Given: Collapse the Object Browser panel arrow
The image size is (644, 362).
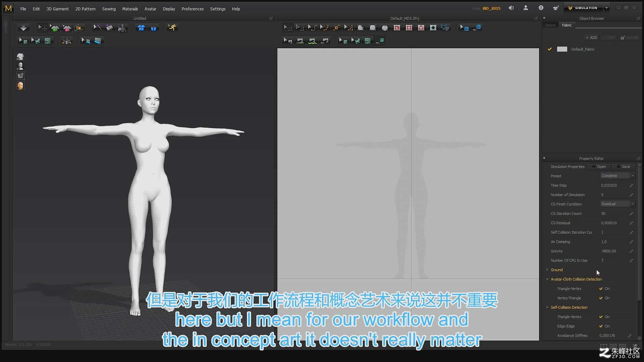Looking at the screenshot, I should (x=544, y=18).
